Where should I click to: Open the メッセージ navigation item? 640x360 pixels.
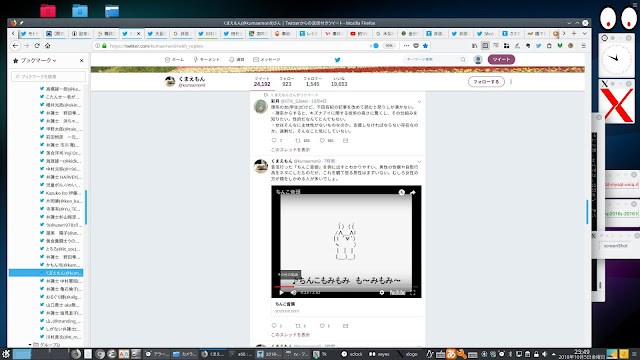[x=267, y=60]
